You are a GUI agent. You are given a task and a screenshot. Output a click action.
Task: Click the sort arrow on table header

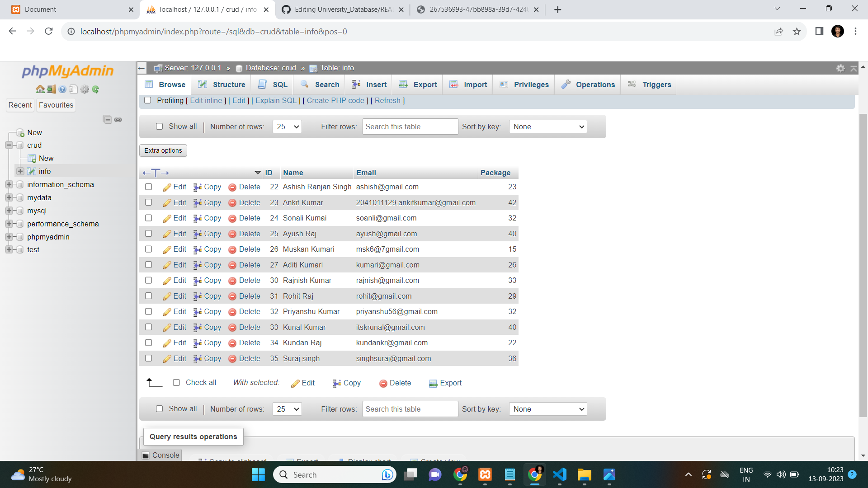[258, 173]
